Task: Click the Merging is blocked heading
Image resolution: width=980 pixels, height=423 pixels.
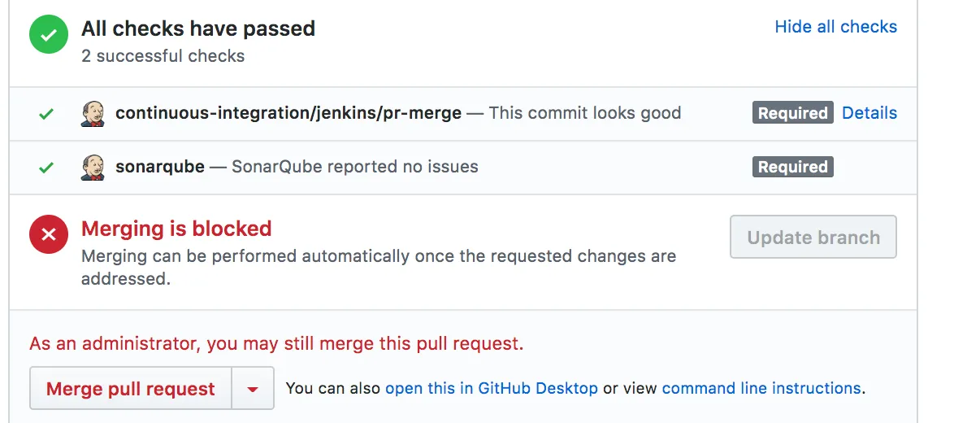Action: click(x=176, y=229)
